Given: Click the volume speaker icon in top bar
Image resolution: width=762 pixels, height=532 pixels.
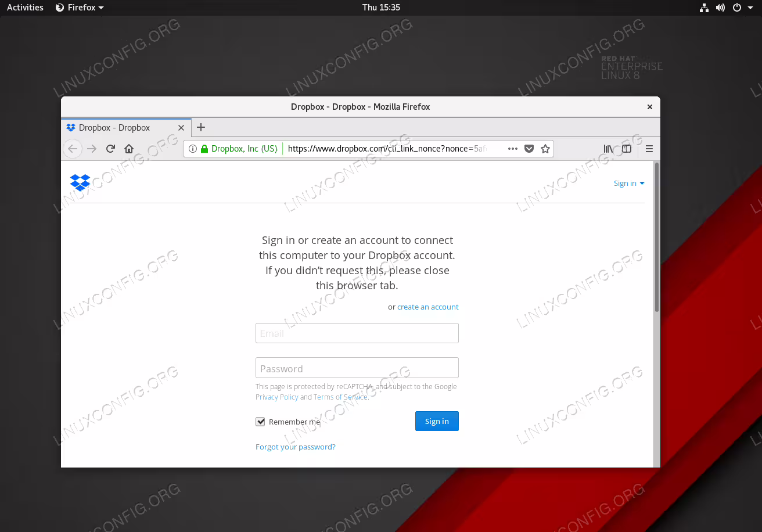Looking at the screenshot, I should pos(720,8).
